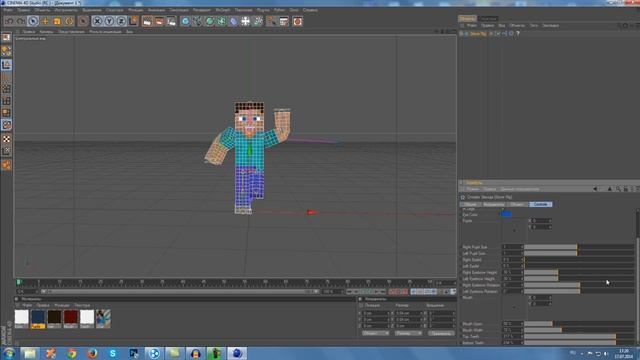Select the Live Selection tool
Screen dimensions: 640x360
pos(33,21)
